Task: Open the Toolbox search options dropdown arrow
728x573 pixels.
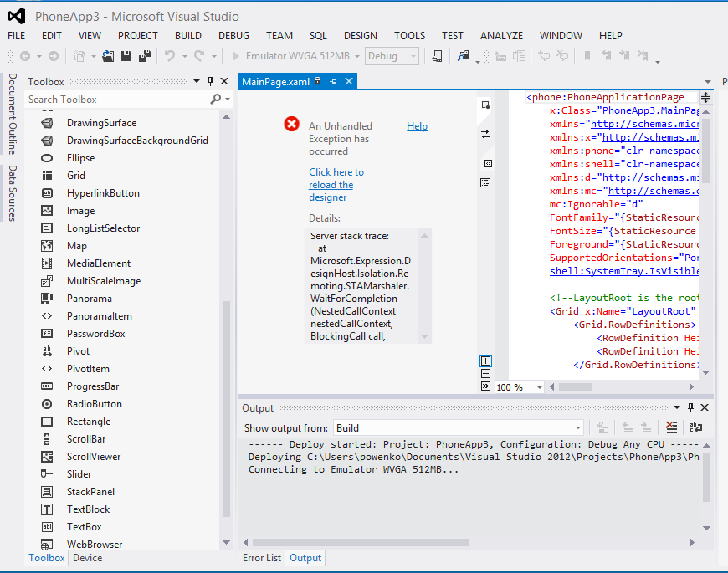Action: (228, 99)
